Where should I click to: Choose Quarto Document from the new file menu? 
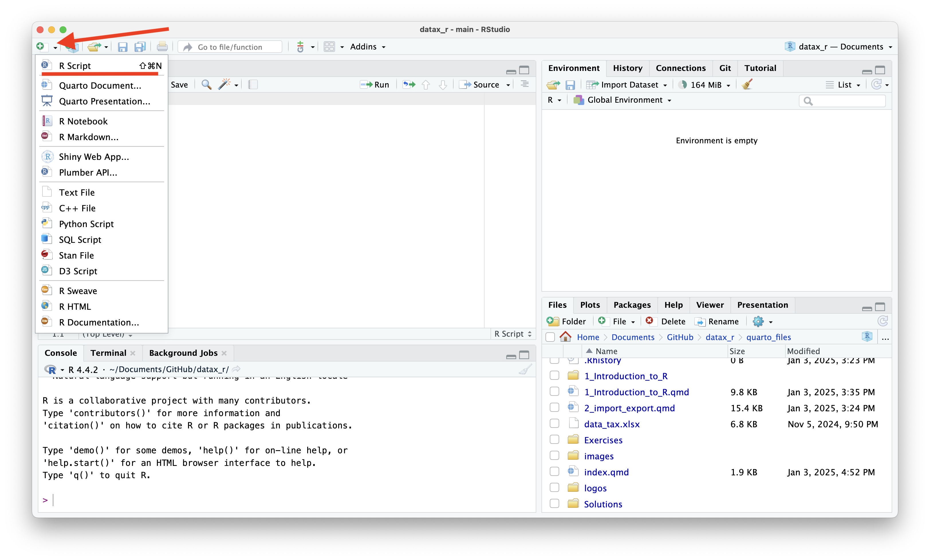[x=100, y=86]
